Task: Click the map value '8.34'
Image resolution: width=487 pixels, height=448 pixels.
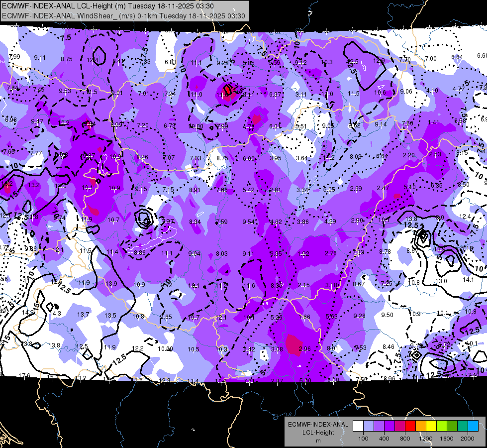Action: click(195, 222)
